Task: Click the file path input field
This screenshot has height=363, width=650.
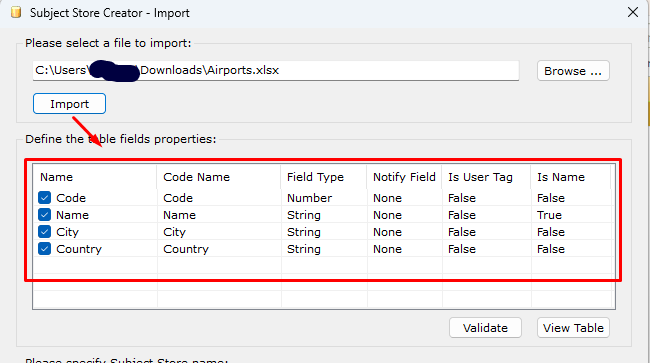Action: click(x=276, y=70)
